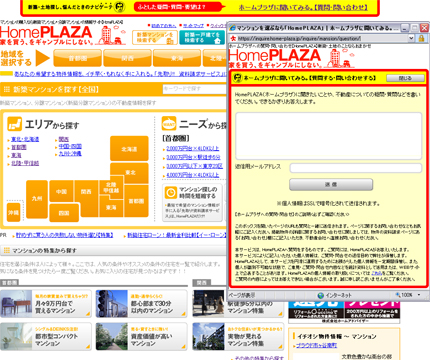The height and width of the screenshot is (360, 430).
Task: Open 3,000万円以下×東京23区 link
Action: 194,166
